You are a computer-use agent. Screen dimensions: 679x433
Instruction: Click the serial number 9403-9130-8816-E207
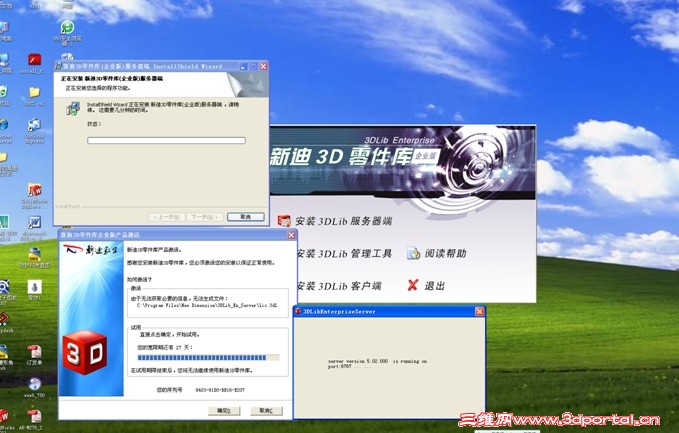coord(220,390)
